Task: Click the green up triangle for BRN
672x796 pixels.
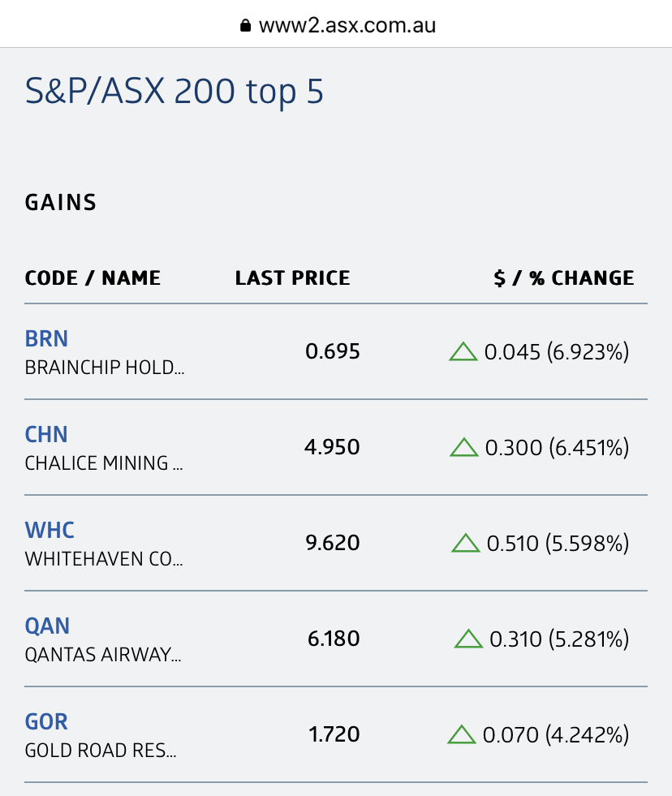Action: pyautogui.click(x=463, y=352)
